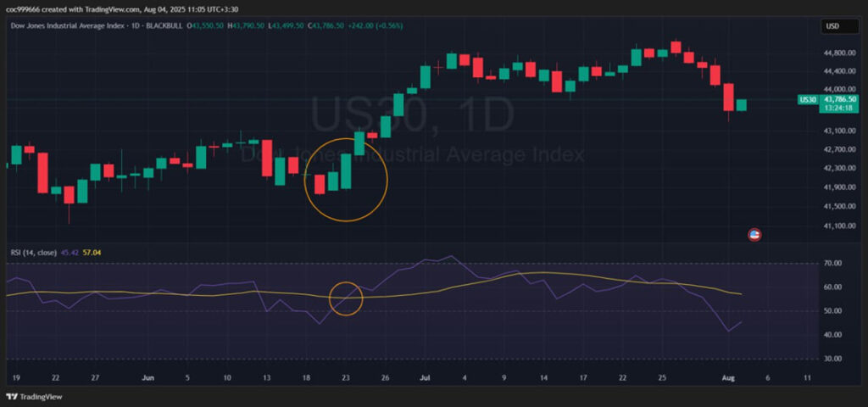Click the yellow RSI average value 57.04
868x407 pixels.
click(x=92, y=252)
